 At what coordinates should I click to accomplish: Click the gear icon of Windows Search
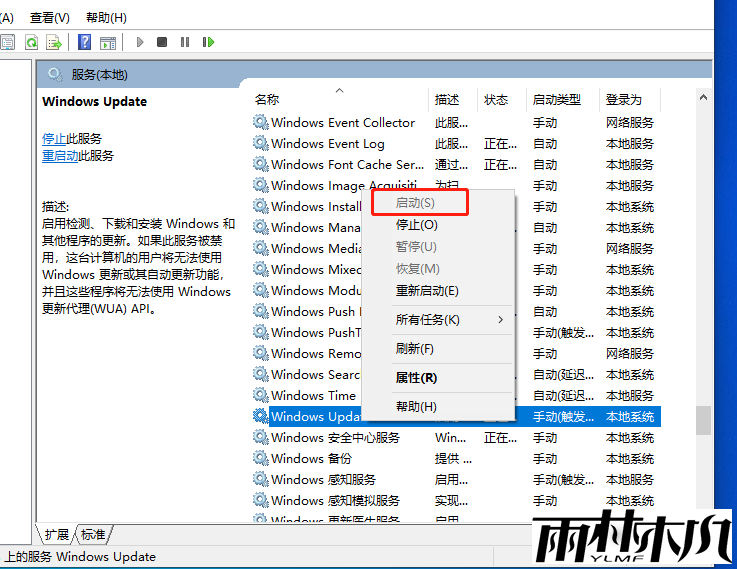[x=260, y=374]
